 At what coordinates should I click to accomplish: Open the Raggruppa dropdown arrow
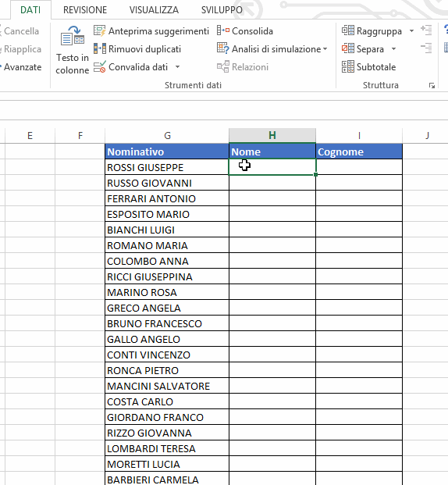[411, 31]
